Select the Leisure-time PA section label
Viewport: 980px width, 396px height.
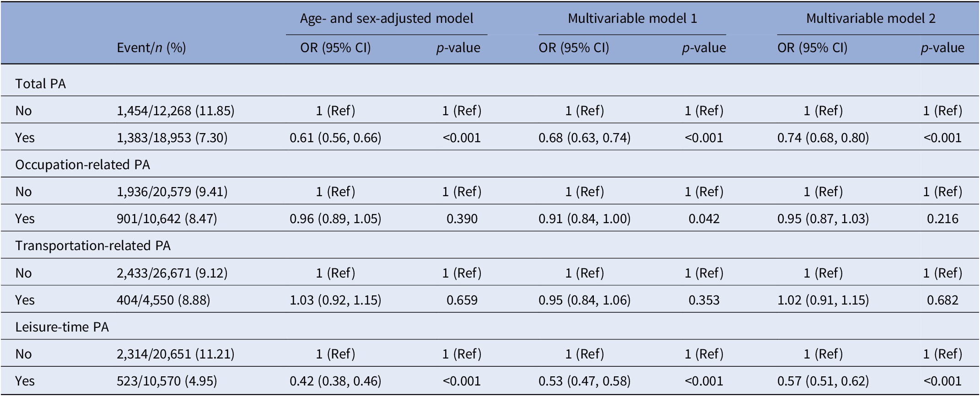coord(62,327)
